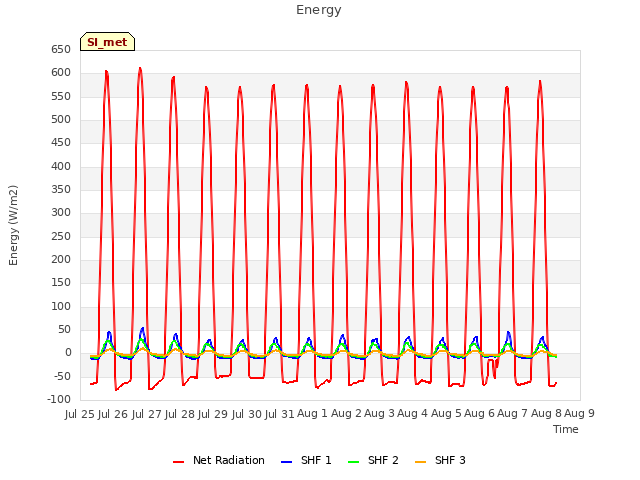Click the Aug 1 x-axis date label
The height and width of the screenshot is (480, 640).
coord(312,414)
